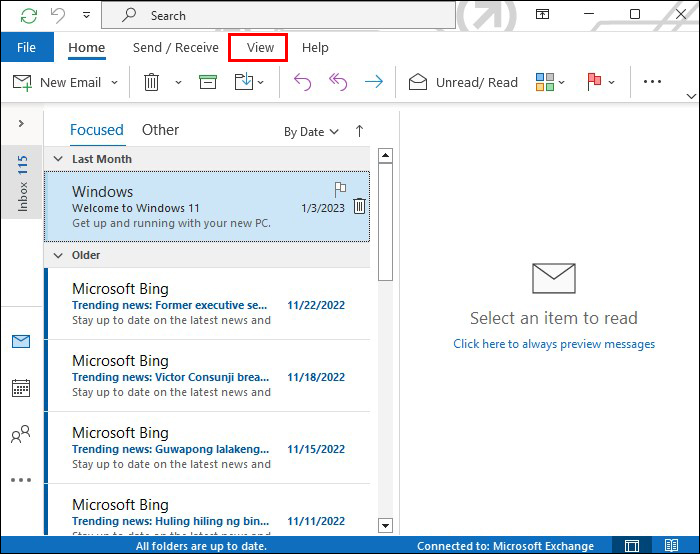
Task: Click Connected to: Microsoft Exchange status
Action: [505, 546]
